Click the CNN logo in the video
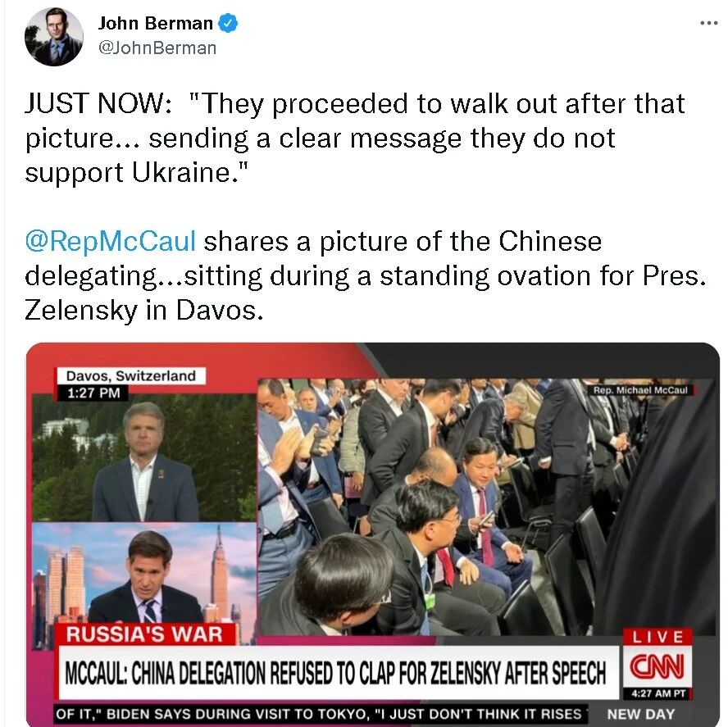Screen dimensions: 728x727 point(657,666)
